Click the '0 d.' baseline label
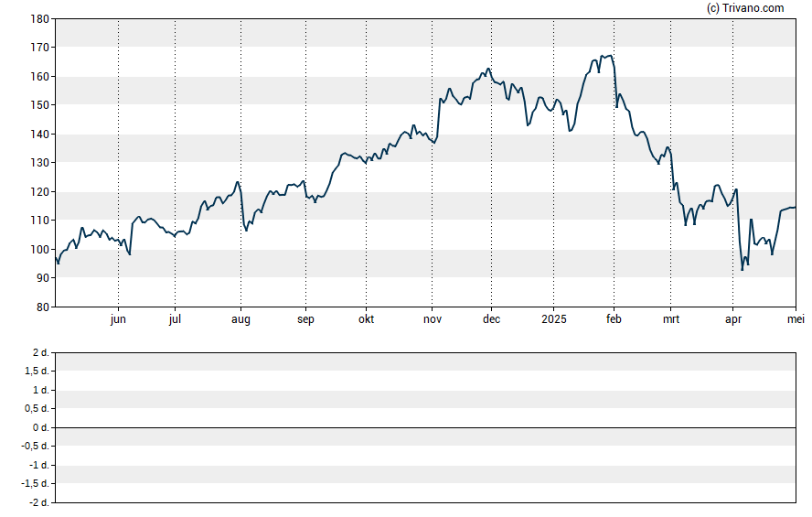Viewport: 812px width, 517px height. point(41,428)
